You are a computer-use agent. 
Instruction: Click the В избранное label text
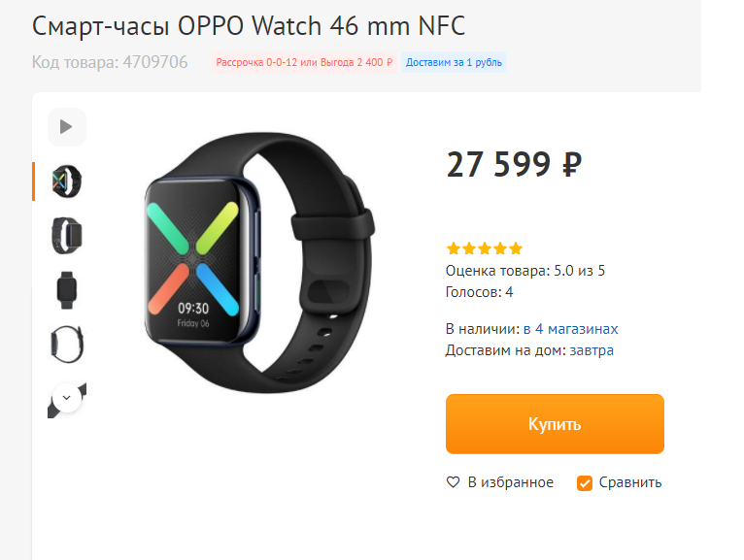(511, 482)
